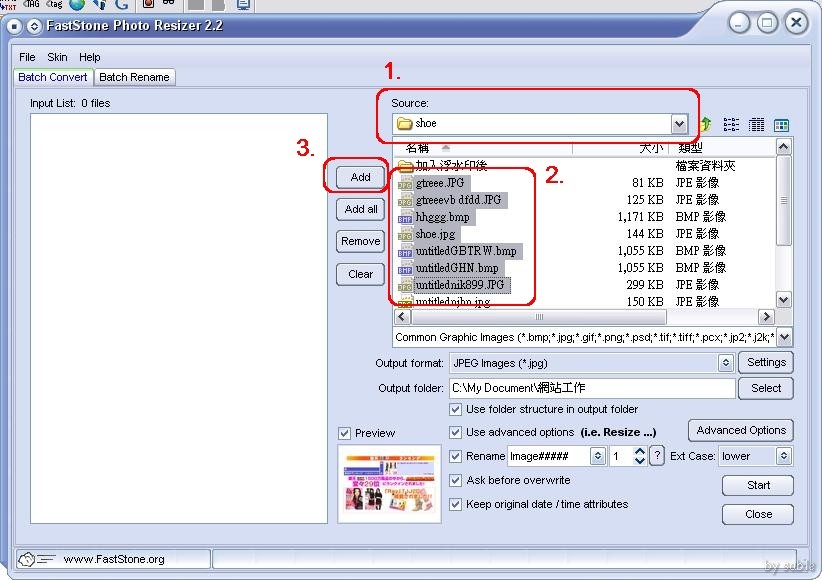Image resolution: width=822 pixels, height=580 pixels.
Task: Open the Ext Case dropdown
Action: click(x=784, y=456)
